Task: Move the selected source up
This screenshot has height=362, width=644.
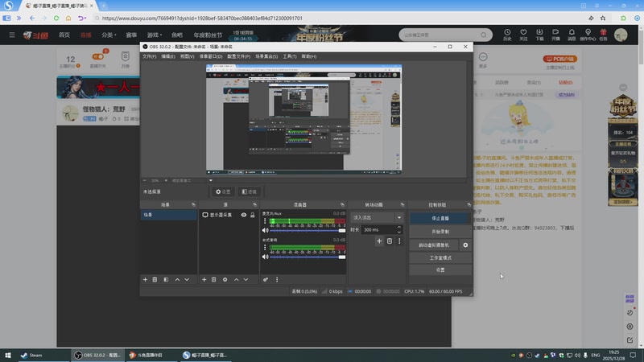Action: coord(236,279)
